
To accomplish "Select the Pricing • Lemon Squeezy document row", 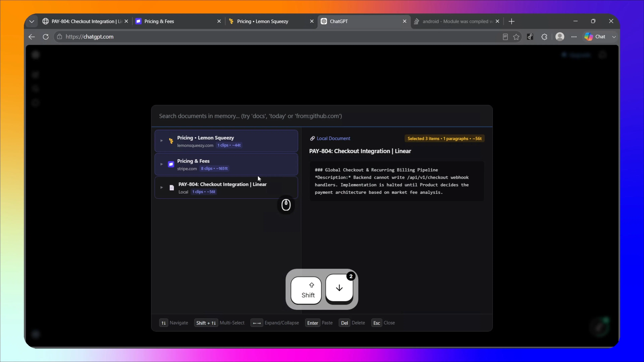I will (x=226, y=141).
